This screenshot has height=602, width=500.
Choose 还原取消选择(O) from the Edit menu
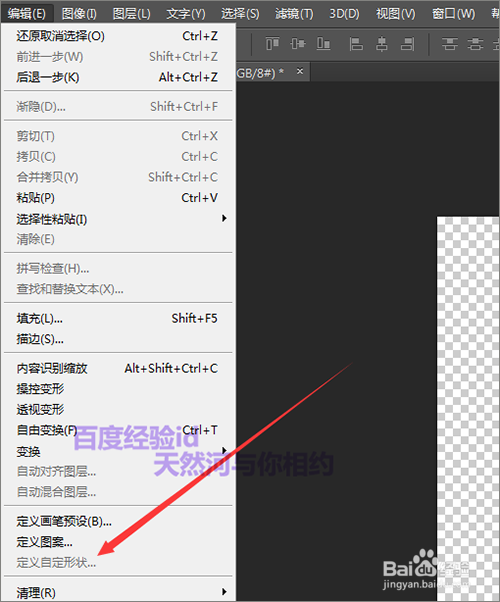(x=118, y=36)
